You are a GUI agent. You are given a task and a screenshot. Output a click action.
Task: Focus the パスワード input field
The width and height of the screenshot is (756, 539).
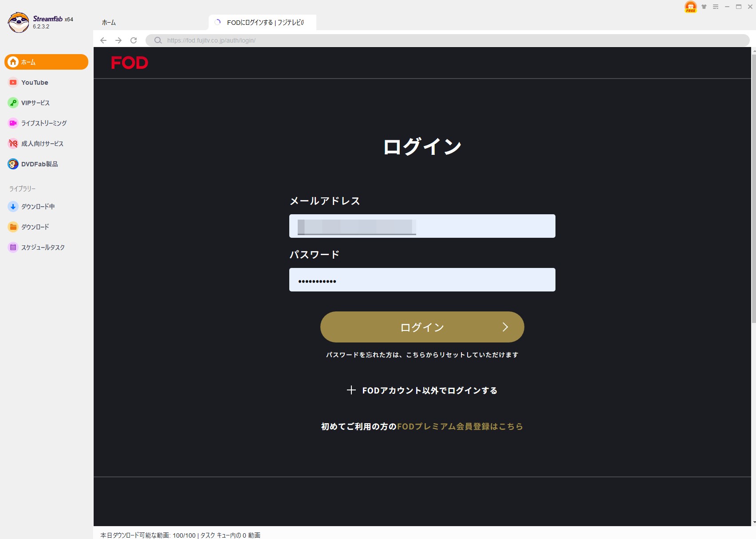[x=422, y=280]
